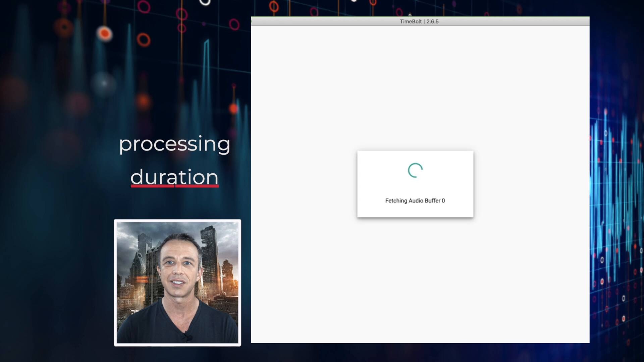Click the orange circle decoration top left
644x362 pixels.
104,33
